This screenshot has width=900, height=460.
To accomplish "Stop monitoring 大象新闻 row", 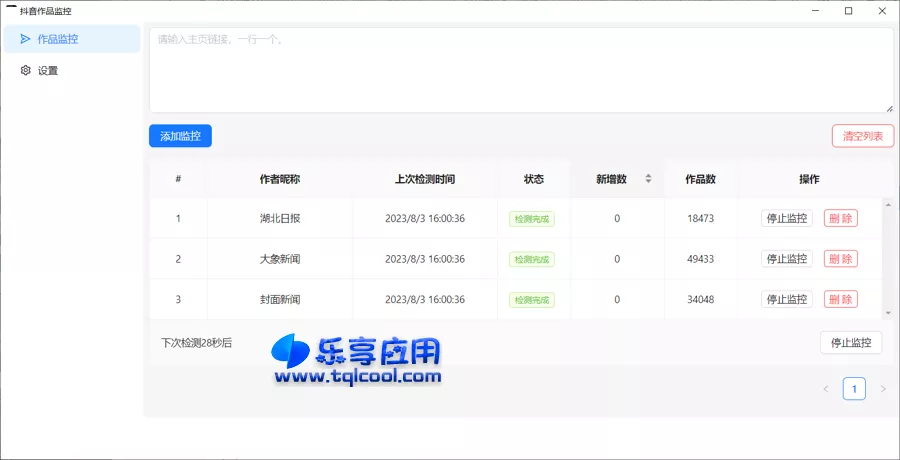I will pos(786,259).
